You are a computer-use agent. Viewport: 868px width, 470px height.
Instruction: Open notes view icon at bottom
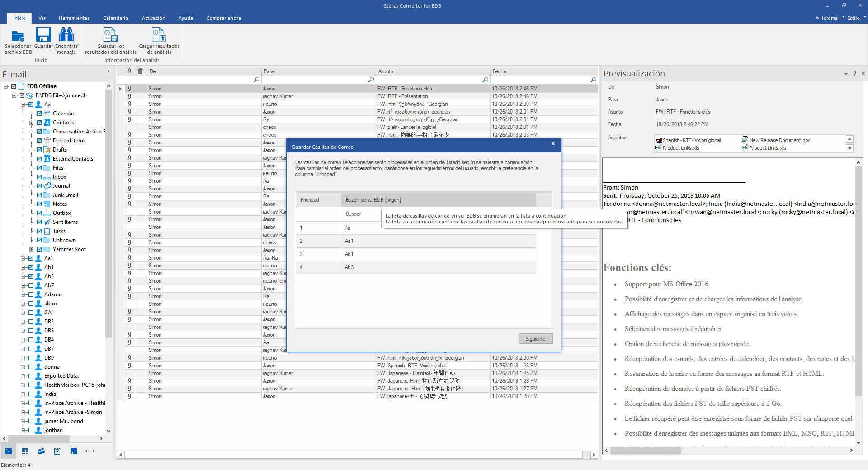coord(74,451)
